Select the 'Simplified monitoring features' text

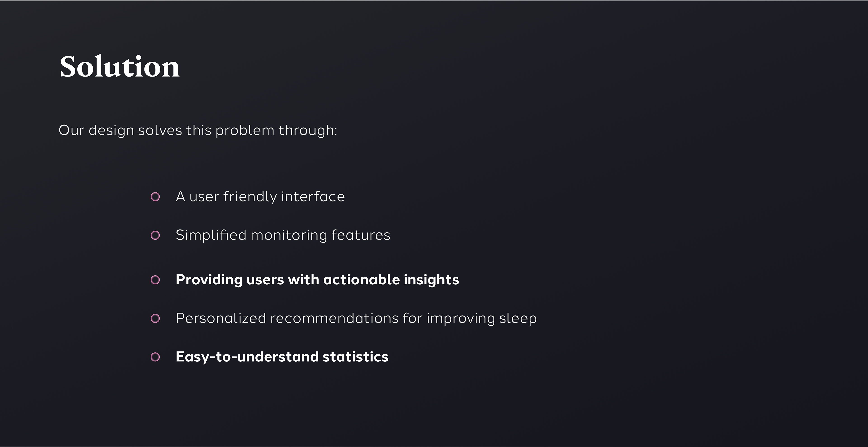pos(283,235)
